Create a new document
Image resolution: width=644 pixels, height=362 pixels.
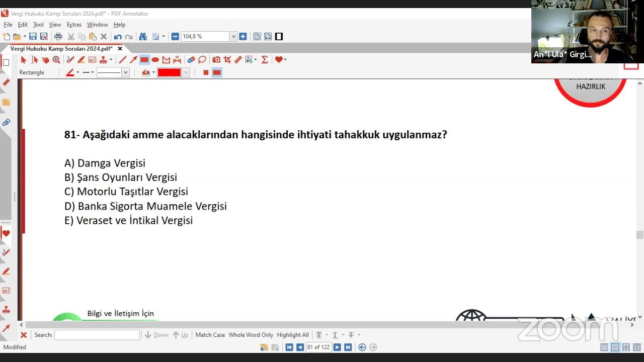click(x=6, y=36)
